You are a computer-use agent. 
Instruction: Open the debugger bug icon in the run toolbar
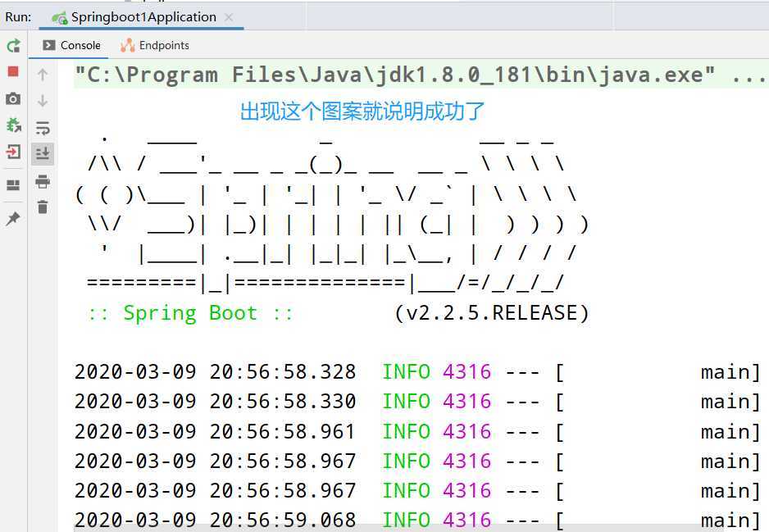click(13, 125)
